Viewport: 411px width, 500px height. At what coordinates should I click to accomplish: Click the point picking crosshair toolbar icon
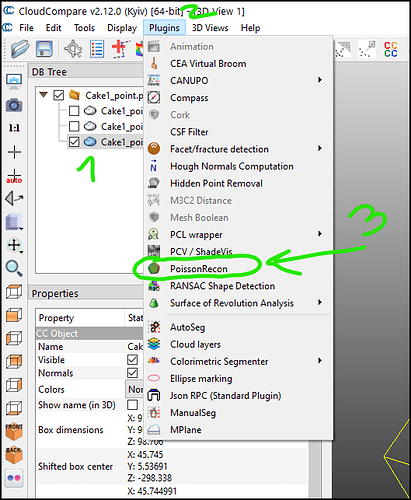pos(73,49)
